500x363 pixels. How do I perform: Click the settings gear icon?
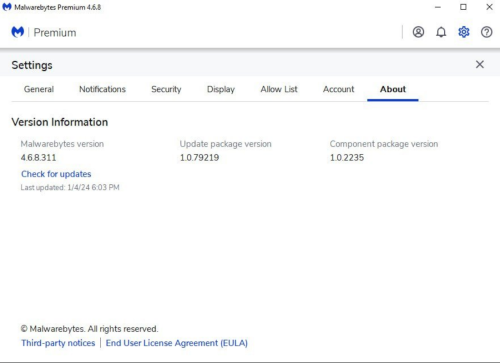(x=464, y=32)
